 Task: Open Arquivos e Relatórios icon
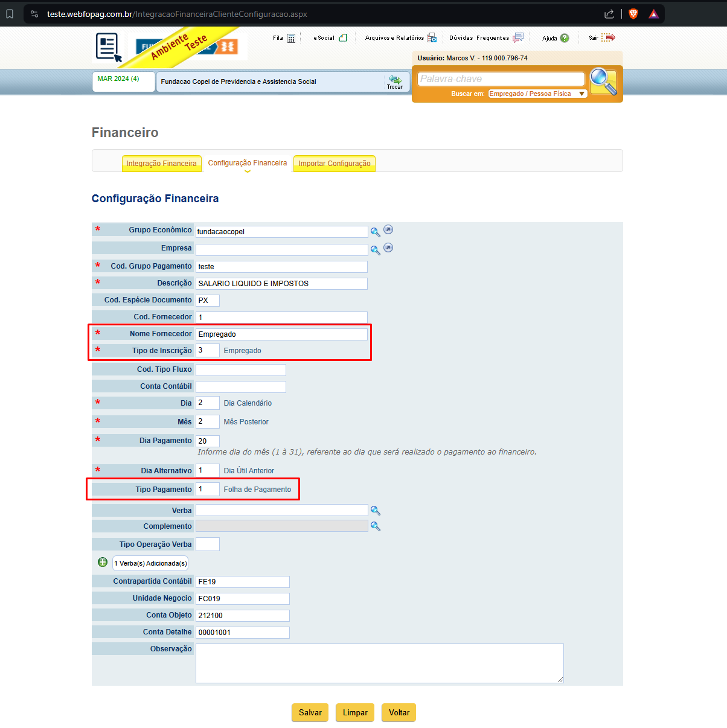point(432,38)
